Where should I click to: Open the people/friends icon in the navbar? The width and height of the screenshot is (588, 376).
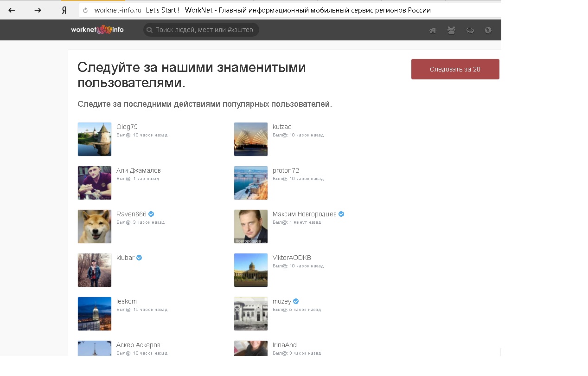(451, 31)
